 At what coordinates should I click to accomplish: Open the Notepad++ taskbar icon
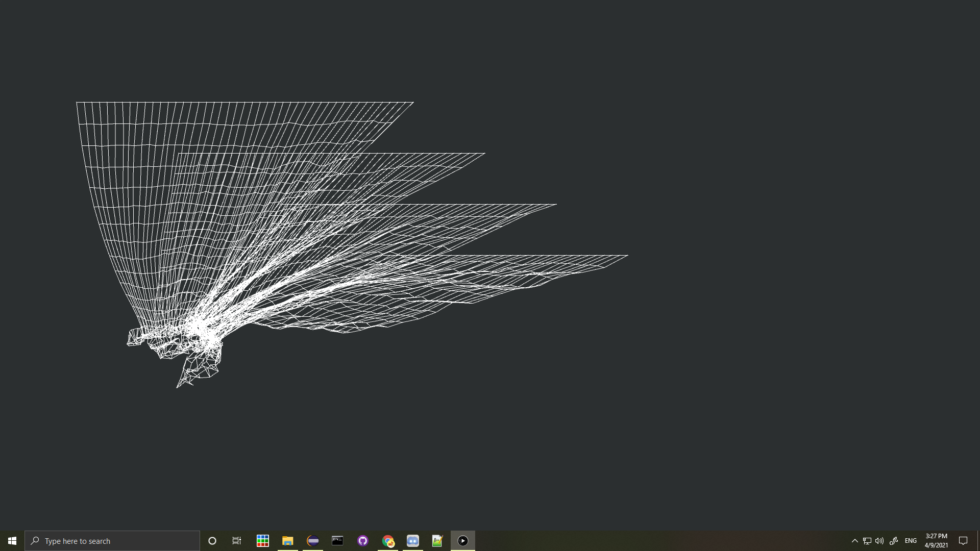coord(437,541)
